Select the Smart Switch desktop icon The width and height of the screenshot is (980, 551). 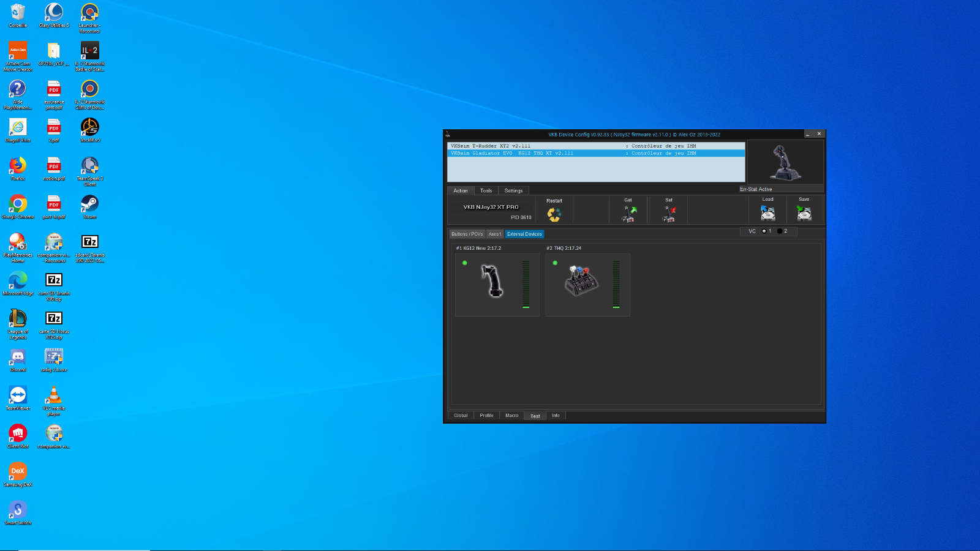click(18, 513)
